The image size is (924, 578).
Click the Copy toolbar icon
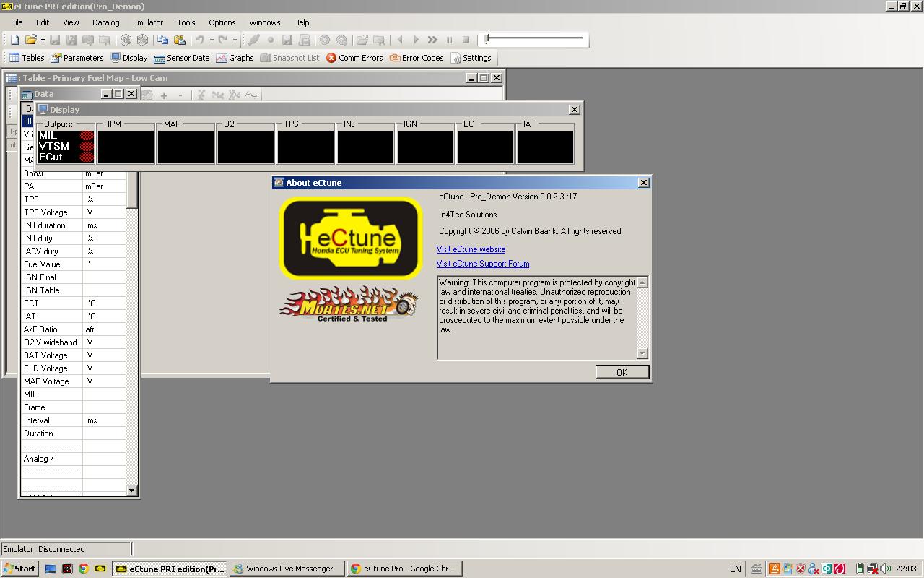coord(162,40)
